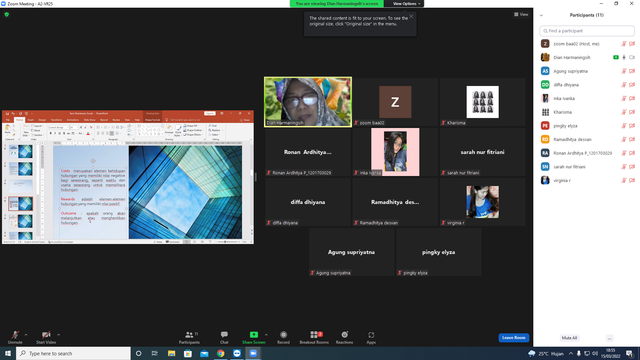The height and width of the screenshot is (360, 640).
Task: Select the Inka Ivanka video tile
Action: point(395,152)
